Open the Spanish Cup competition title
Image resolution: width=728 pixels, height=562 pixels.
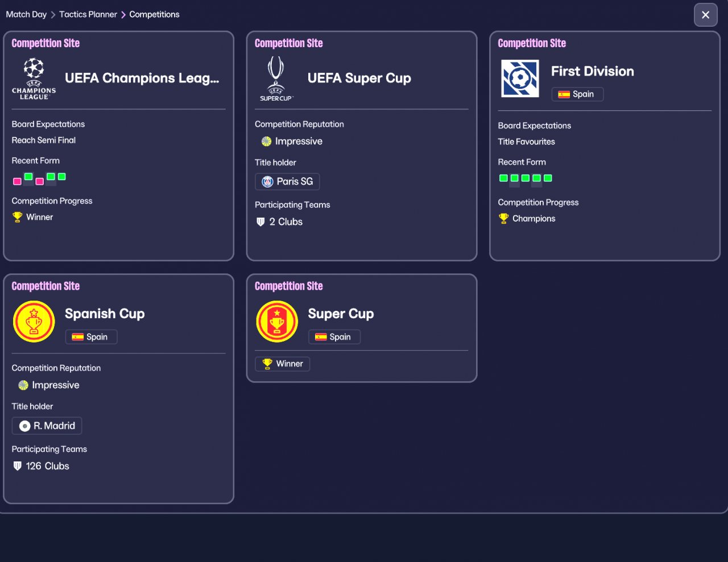[x=105, y=314]
